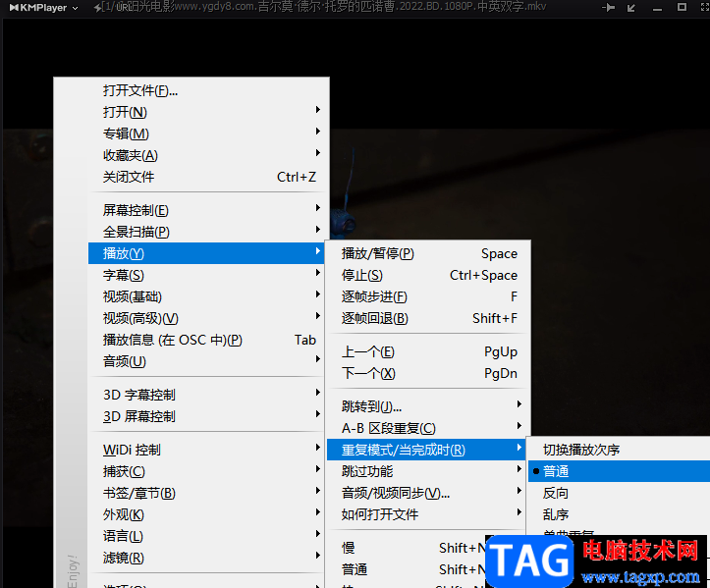710x588 pixels.
Task: Choose 上一个(E) PgUp entry
Action: point(427,351)
